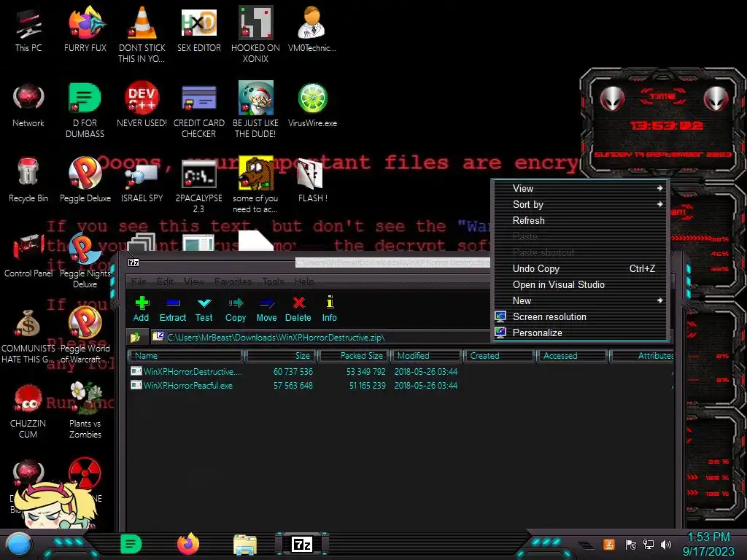Click the up-folder icon beside address bar
Viewport: 747px width, 560px height.
tap(135, 337)
